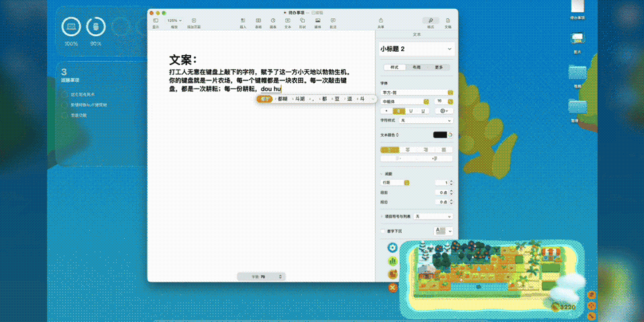Open the zoom level 125% dropdown
Screen dimensions: 644x322
pos(174,21)
